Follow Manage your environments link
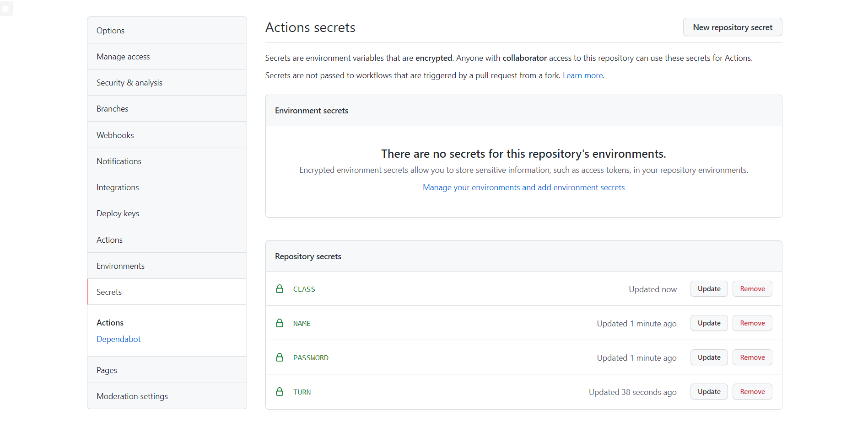 (x=523, y=187)
